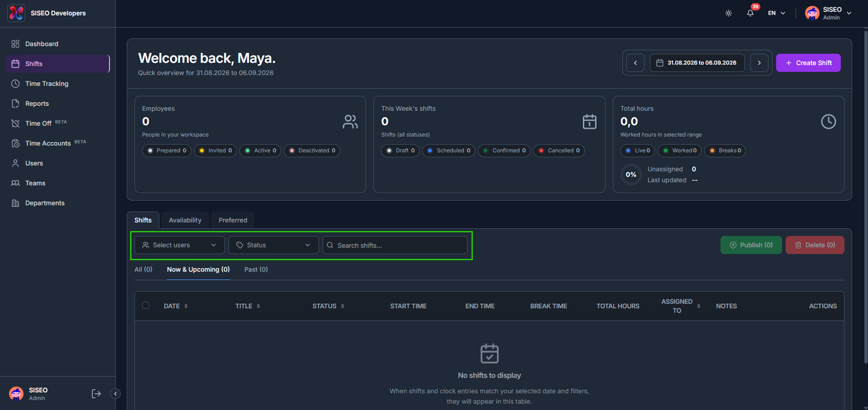
Task: Show Now & Upcoming (0) tab
Action: (x=198, y=269)
